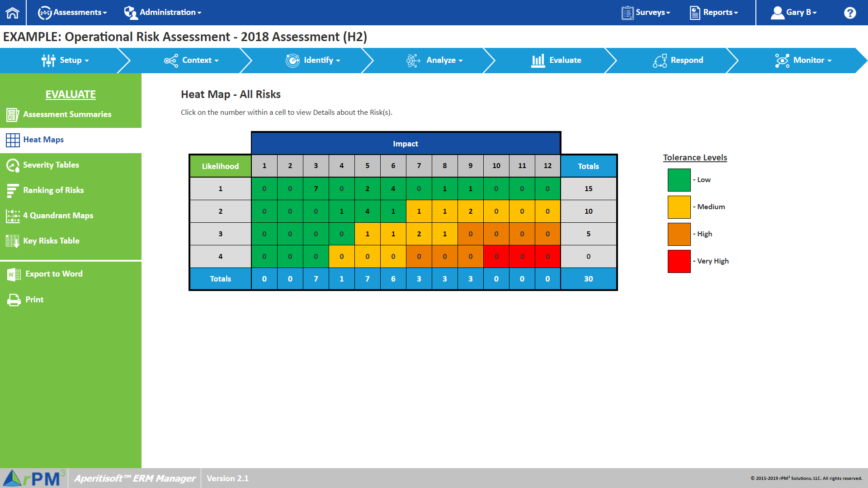Viewport: 868px width, 488px height.
Task: Click the Print printer icon
Action: pyautogui.click(x=14, y=300)
